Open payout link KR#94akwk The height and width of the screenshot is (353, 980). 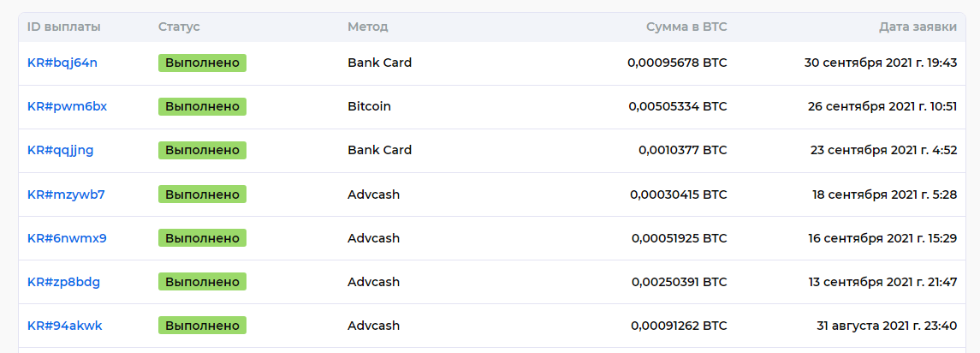click(65, 326)
